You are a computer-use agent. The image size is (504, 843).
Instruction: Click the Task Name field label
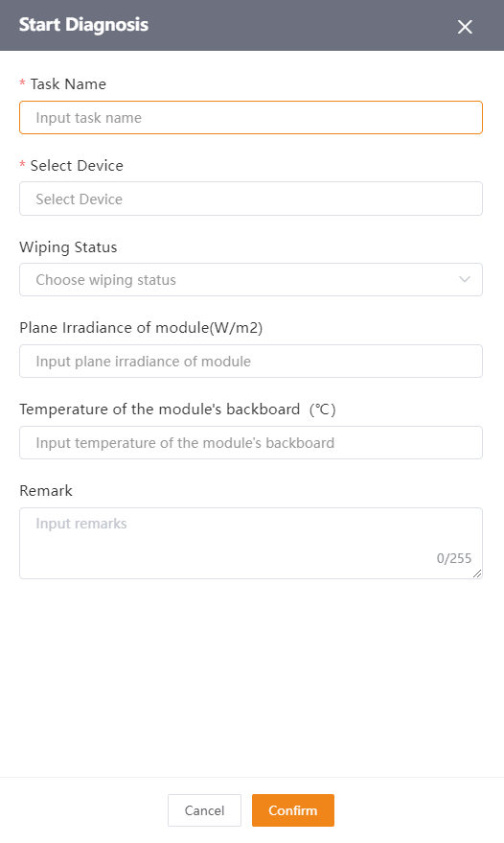point(68,84)
